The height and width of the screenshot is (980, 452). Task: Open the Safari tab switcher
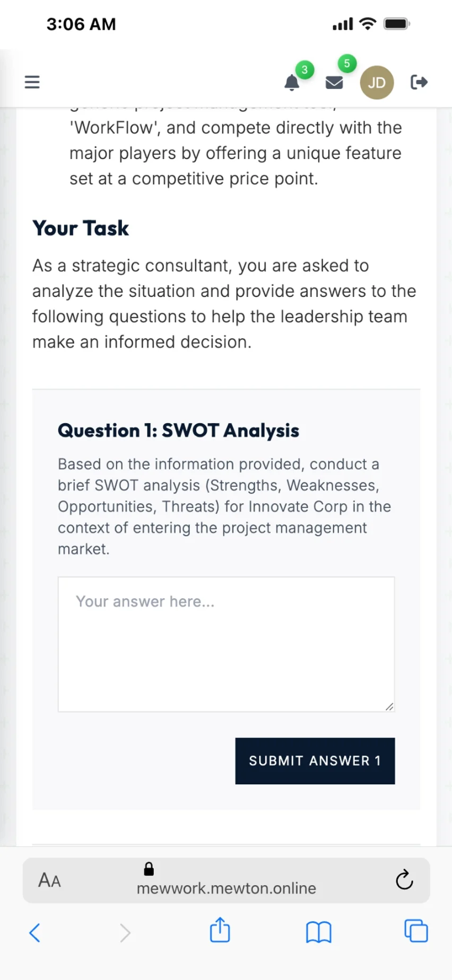416,931
